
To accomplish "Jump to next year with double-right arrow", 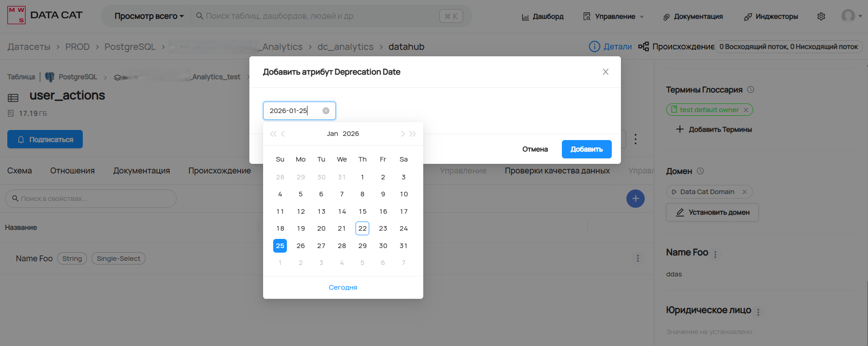I will [413, 134].
